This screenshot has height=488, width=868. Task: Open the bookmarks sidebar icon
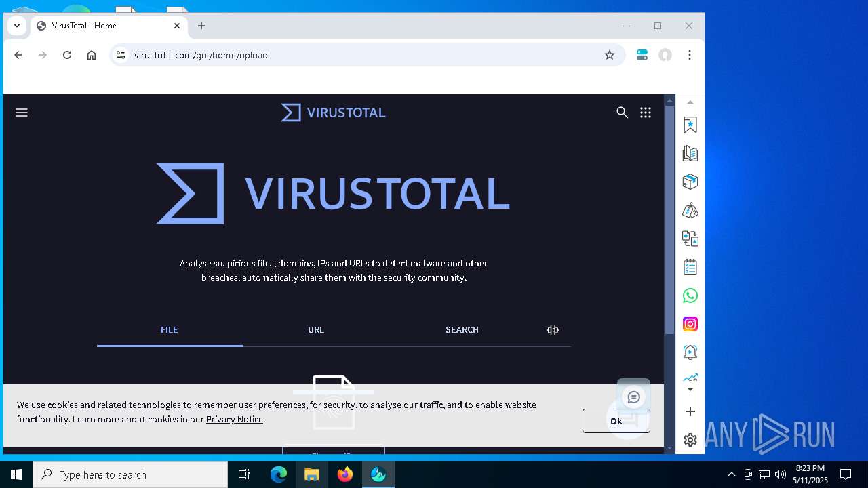(690, 125)
